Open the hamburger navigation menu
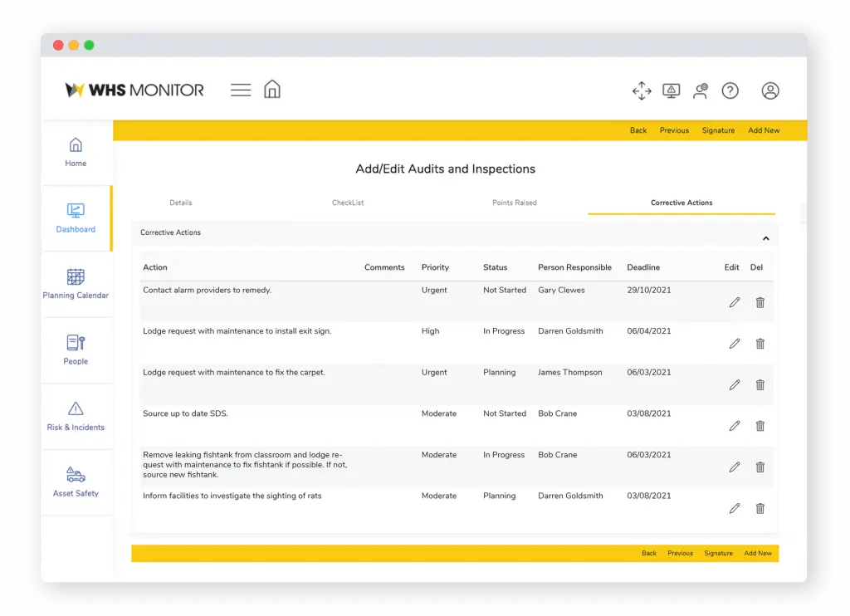The image size is (850, 616). tap(240, 89)
